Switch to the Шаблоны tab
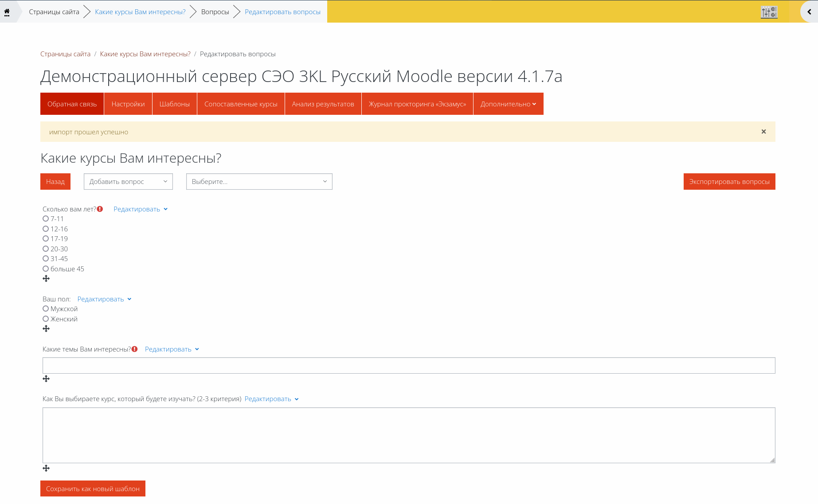Viewport: 818px width, 504px height. coord(175,104)
